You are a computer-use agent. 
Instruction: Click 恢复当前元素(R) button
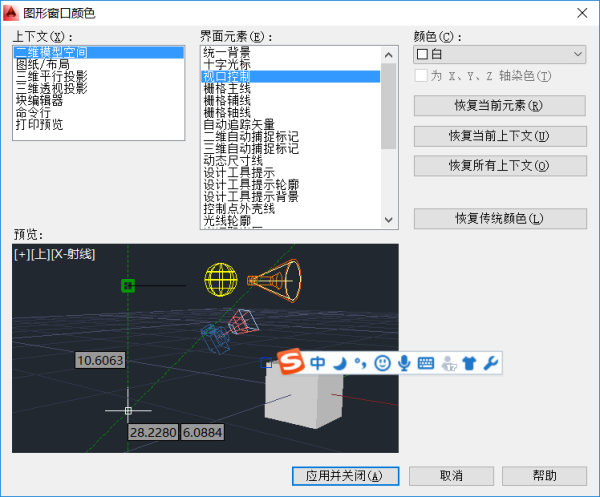(x=500, y=105)
